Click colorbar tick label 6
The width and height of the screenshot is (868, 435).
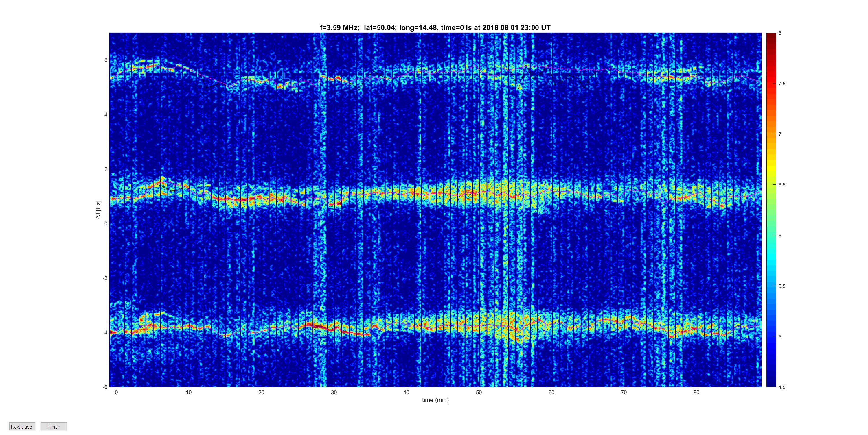point(780,235)
